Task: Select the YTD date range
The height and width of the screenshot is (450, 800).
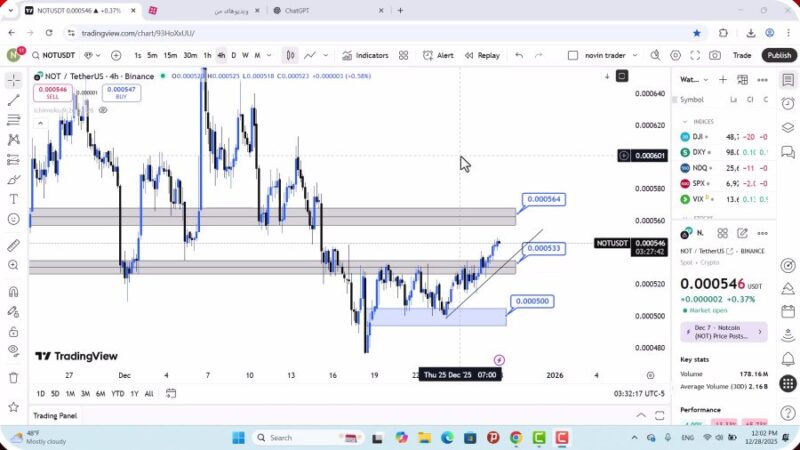Action: (117, 394)
